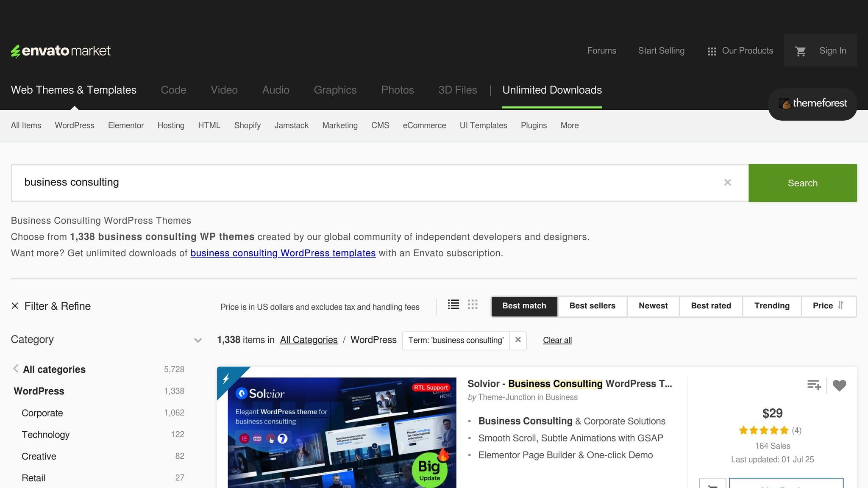The image size is (868, 488).
Task: Switch to grid view layout icon
Action: tap(473, 305)
